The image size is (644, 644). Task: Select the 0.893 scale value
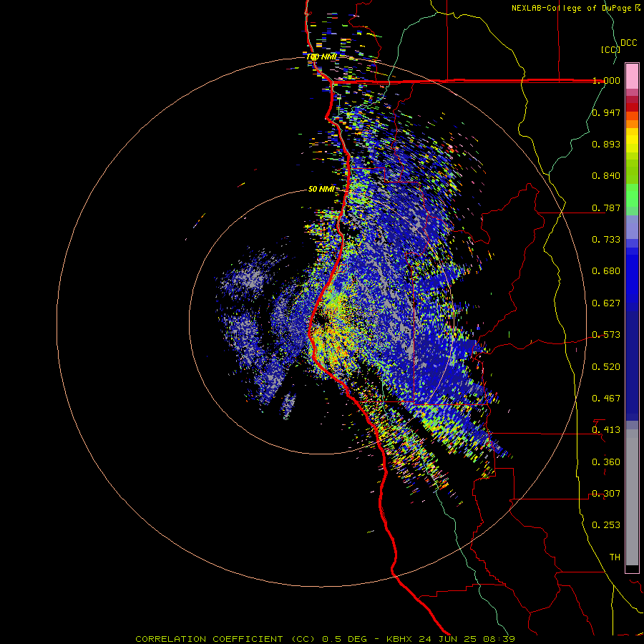click(606, 144)
